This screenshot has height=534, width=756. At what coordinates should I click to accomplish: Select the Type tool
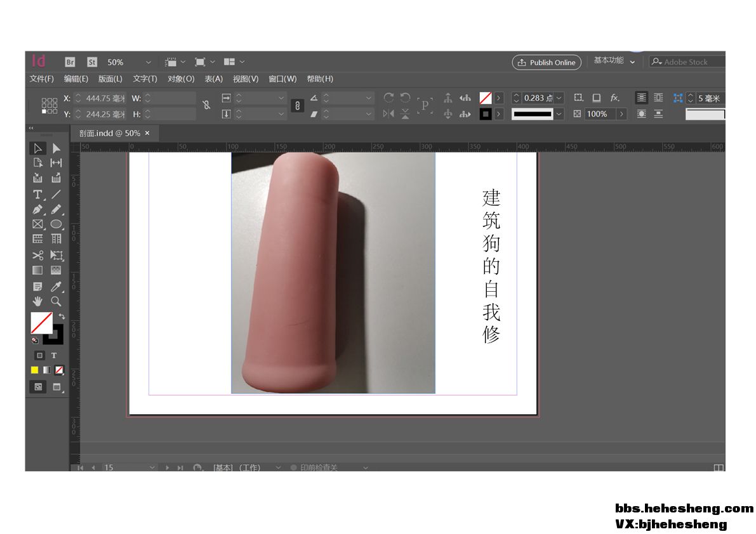[37, 194]
